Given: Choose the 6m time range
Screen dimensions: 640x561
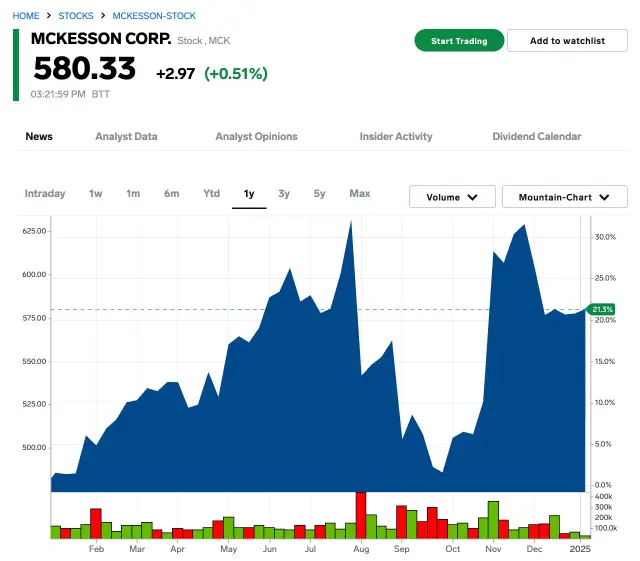Looking at the screenshot, I should click(172, 194).
